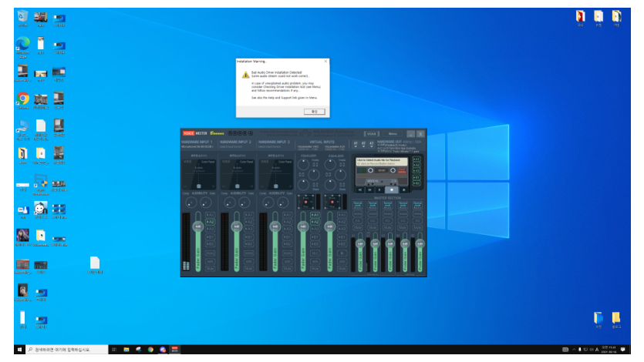This screenshot has width=644, height=362.
Task: Toggle Mute on Hardware Input 1 strip
Action: click(x=211, y=269)
